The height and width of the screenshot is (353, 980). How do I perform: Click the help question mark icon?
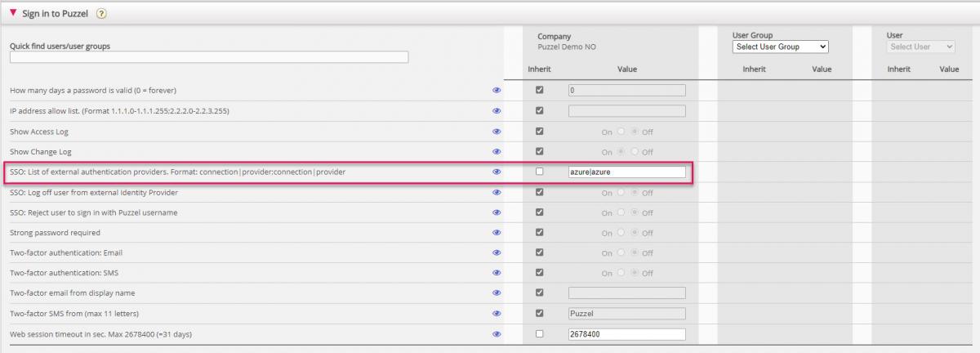pos(101,14)
